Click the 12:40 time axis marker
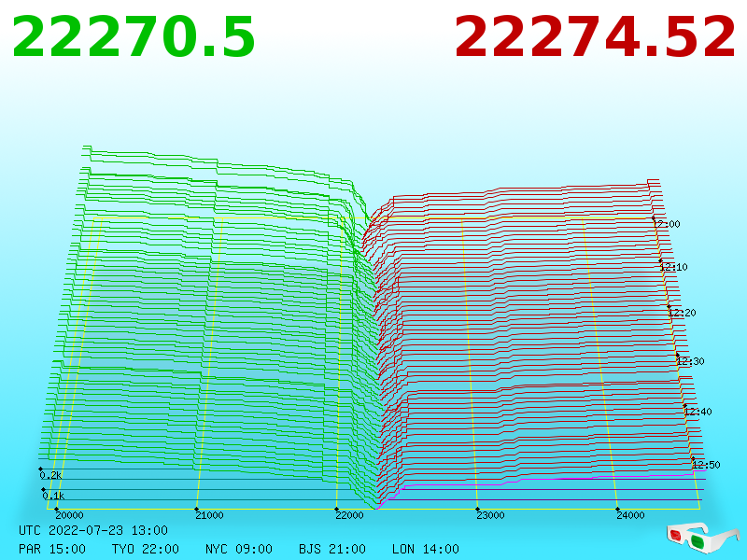 point(698,412)
